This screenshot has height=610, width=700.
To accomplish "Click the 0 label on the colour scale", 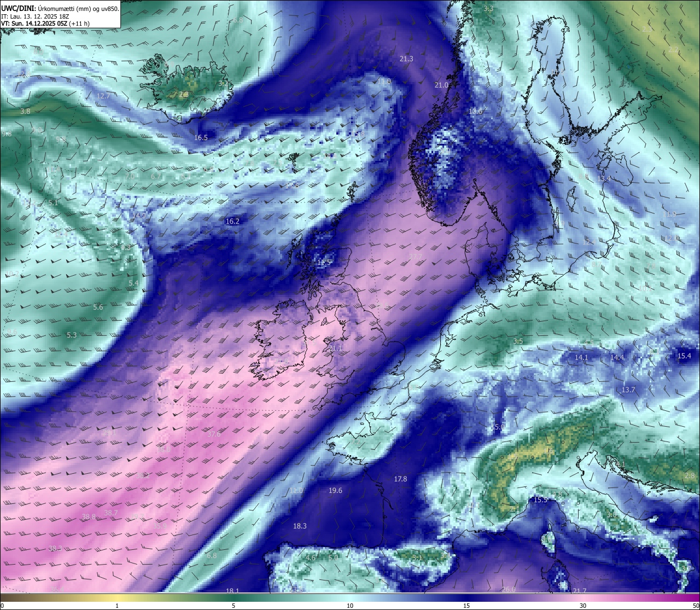I will (x=2, y=606).
